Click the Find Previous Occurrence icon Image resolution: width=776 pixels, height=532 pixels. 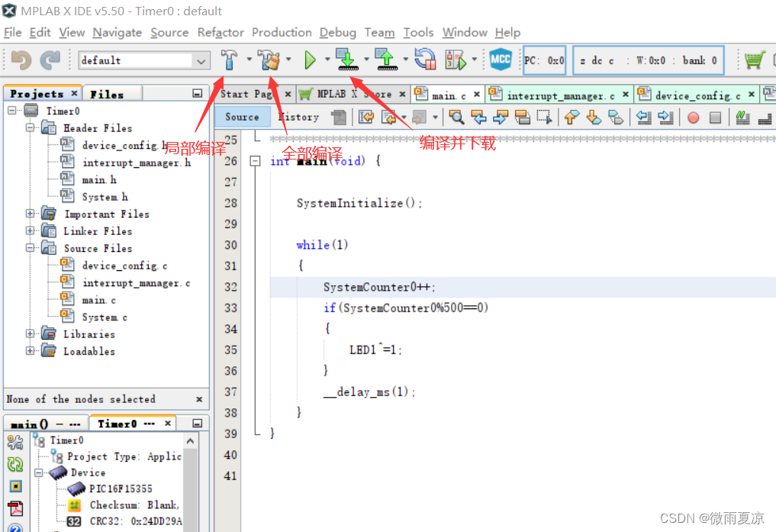click(478, 118)
